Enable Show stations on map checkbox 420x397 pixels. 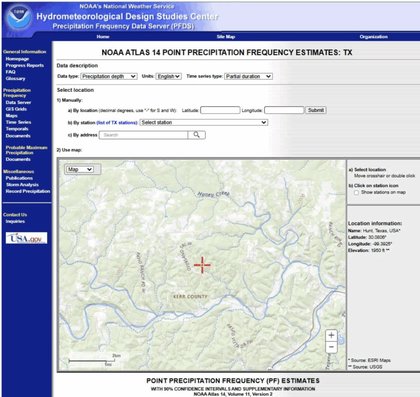tap(356, 193)
